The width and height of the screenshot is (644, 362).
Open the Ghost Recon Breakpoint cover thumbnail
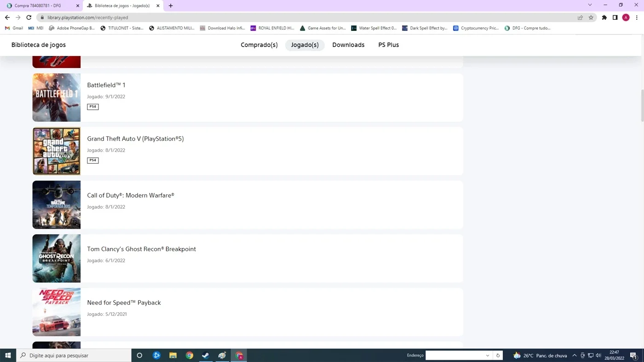(x=57, y=258)
